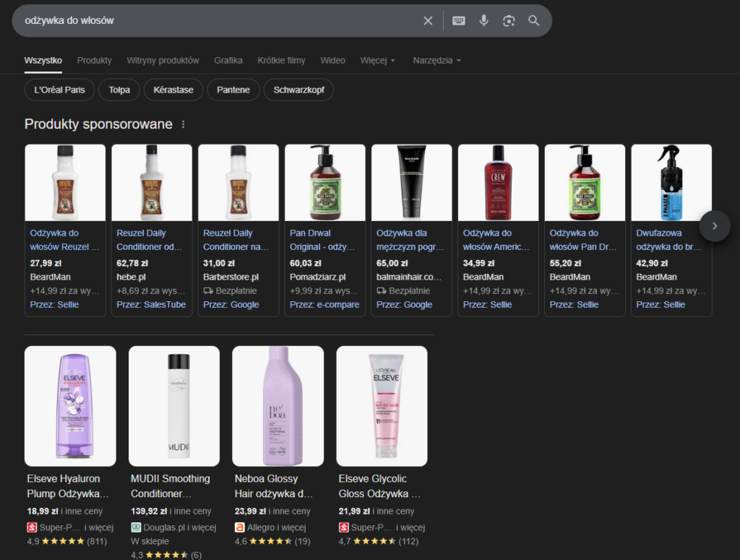Open the Krótkie filmy tab

(281, 61)
